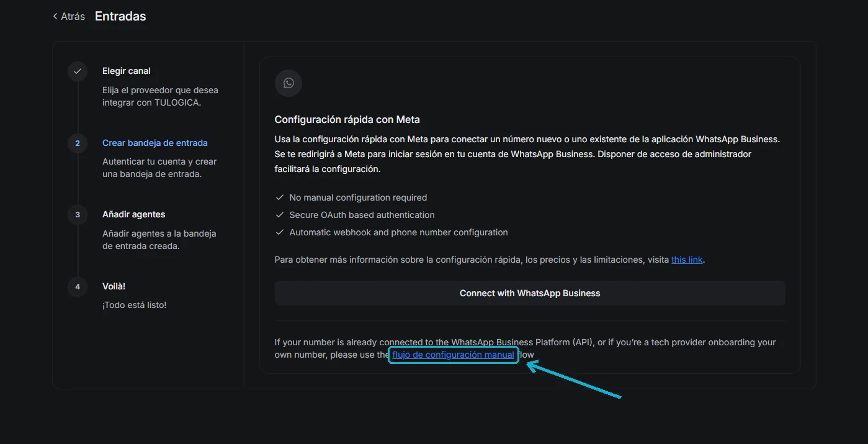The image size is (868, 444).
Task: Select the step 4 number circle
Action: [78, 287]
